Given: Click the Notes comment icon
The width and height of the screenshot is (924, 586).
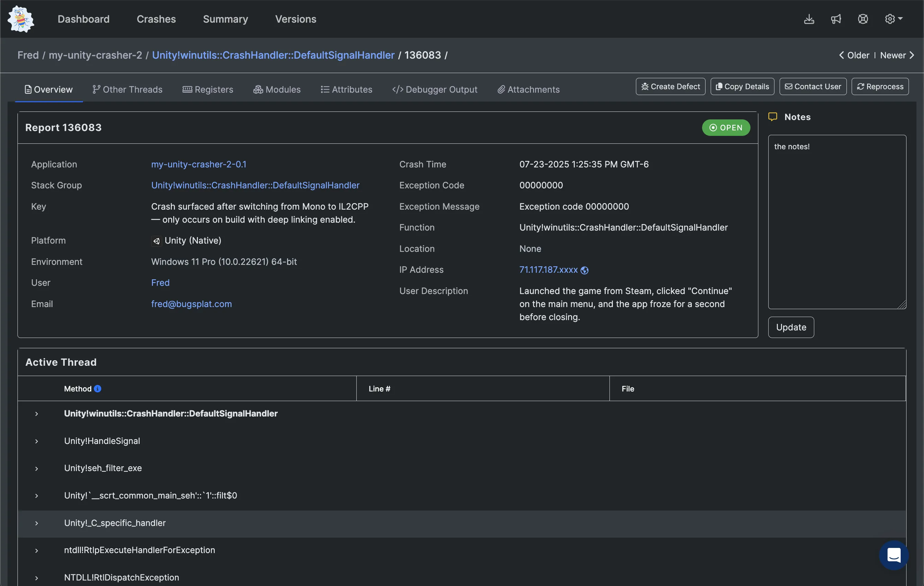Looking at the screenshot, I should [772, 117].
